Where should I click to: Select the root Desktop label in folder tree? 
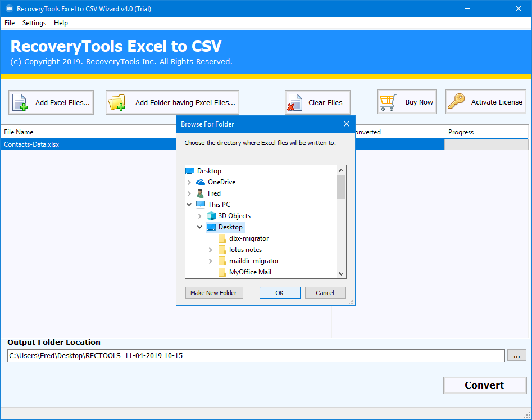[209, 171]
